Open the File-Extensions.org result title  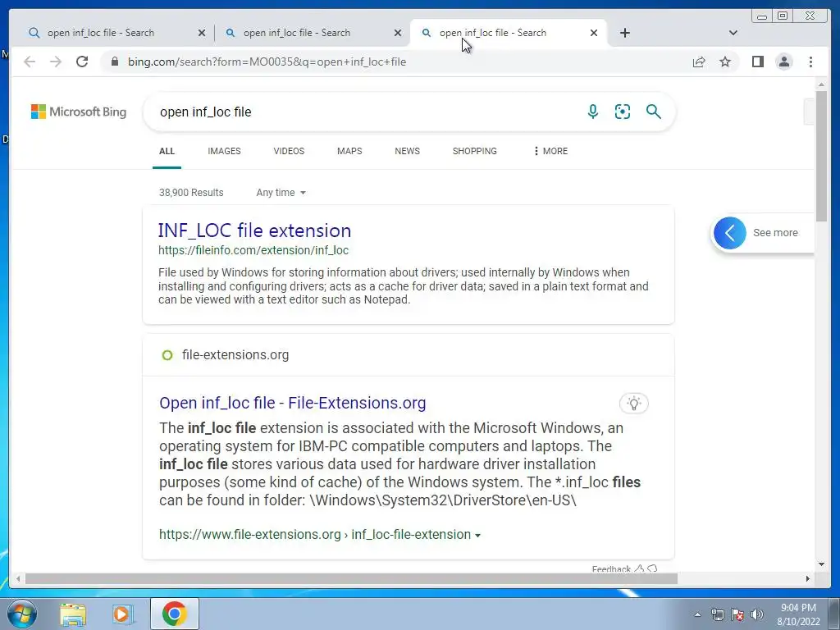[293, 403]
